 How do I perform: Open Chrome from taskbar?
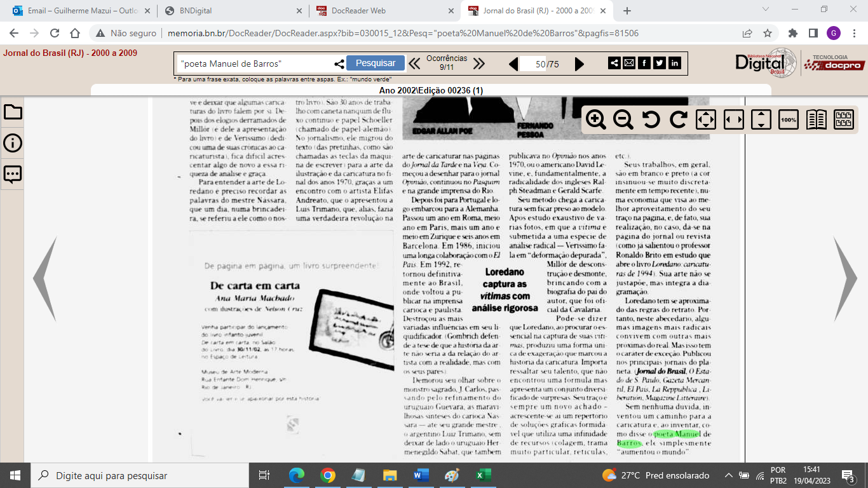[327, 475]
